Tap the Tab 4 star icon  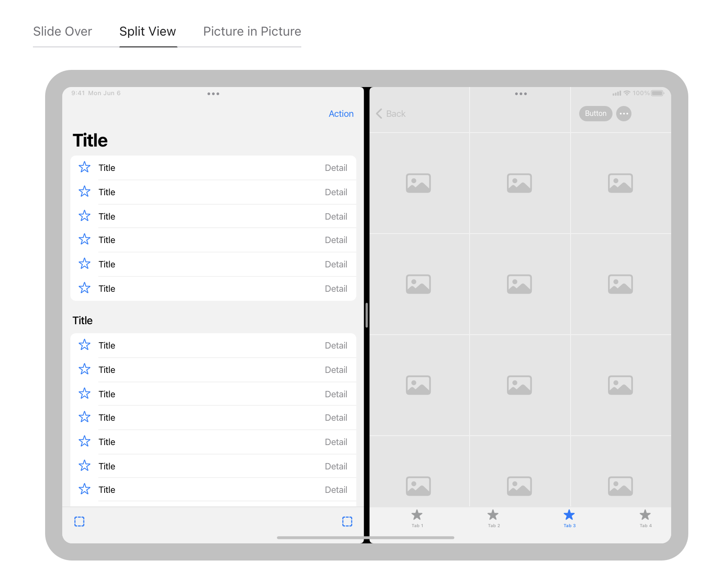645,515
